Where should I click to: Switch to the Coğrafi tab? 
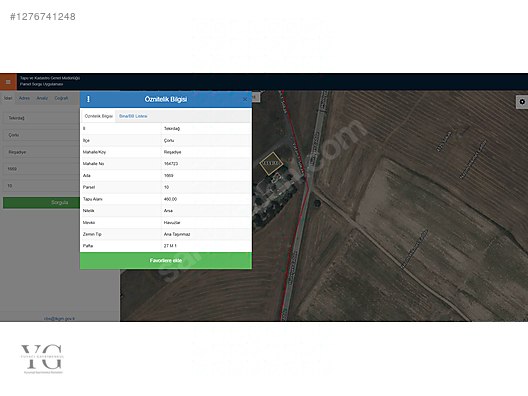61,98
